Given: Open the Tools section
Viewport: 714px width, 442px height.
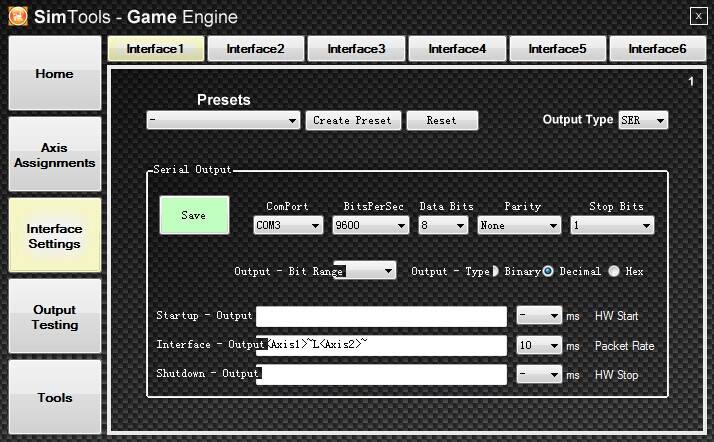Looking at the screenshot, I should point(55,397).
